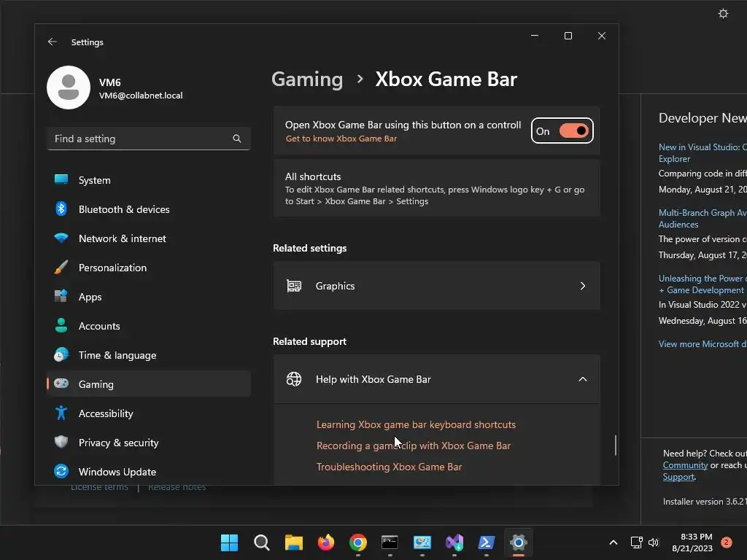
Task: Open Privacy & security settings
Action: 149,443
